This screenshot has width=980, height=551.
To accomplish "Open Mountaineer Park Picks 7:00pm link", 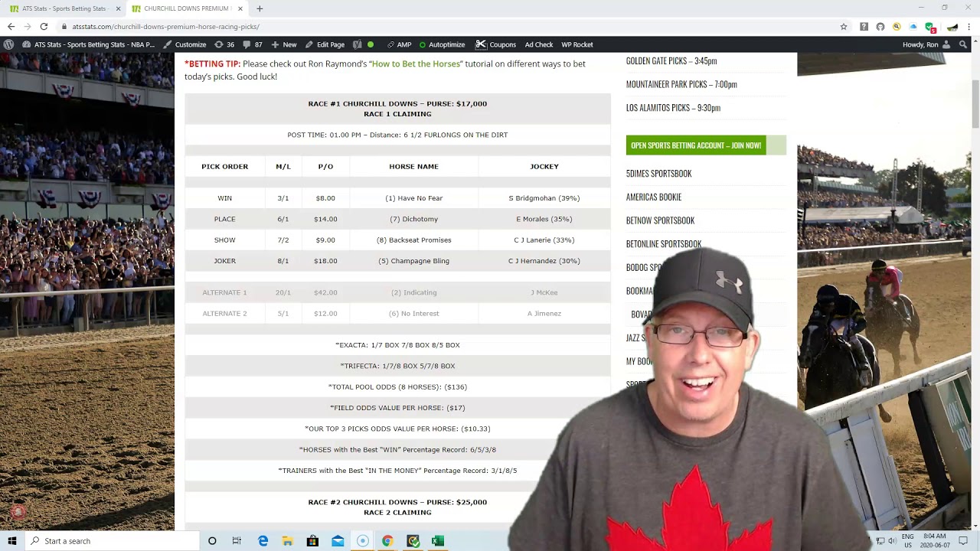I will click(681, 84).
